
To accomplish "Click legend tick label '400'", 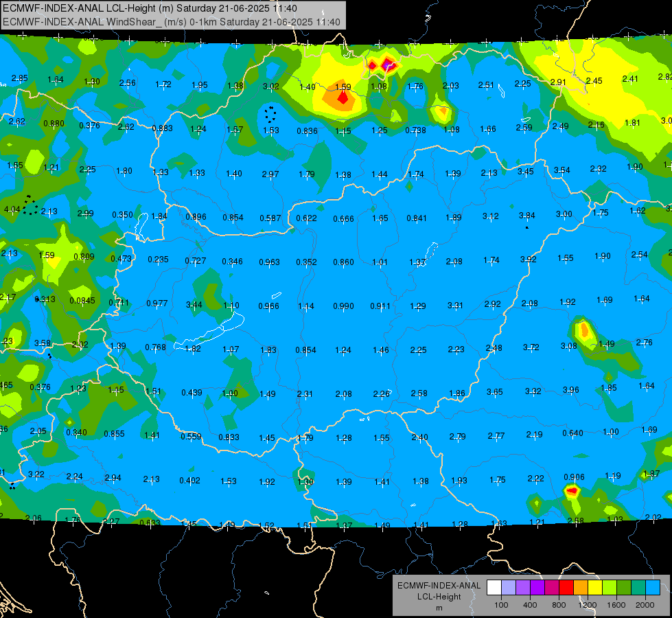I will click(530, 605).
